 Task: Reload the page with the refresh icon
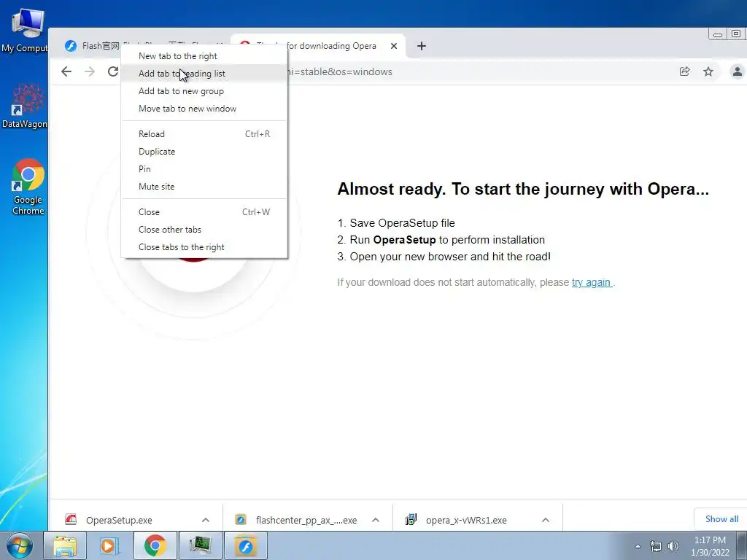pos(113,71)
